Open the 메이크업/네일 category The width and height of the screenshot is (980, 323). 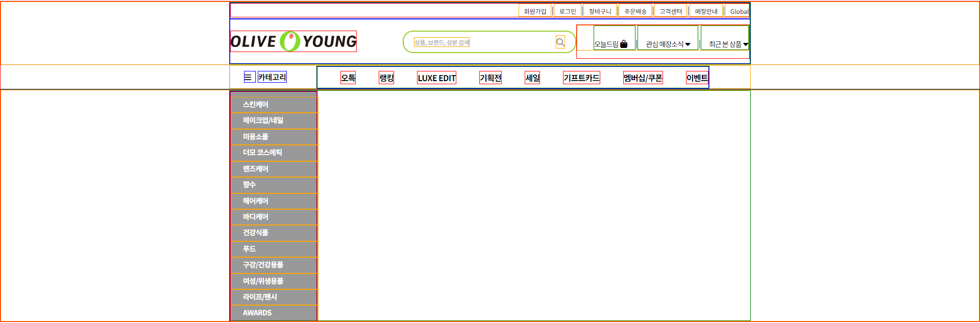pos(274,120)
